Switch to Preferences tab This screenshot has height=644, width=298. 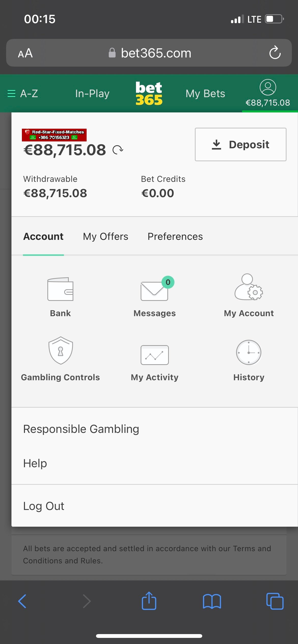click(x=175, y=237)
